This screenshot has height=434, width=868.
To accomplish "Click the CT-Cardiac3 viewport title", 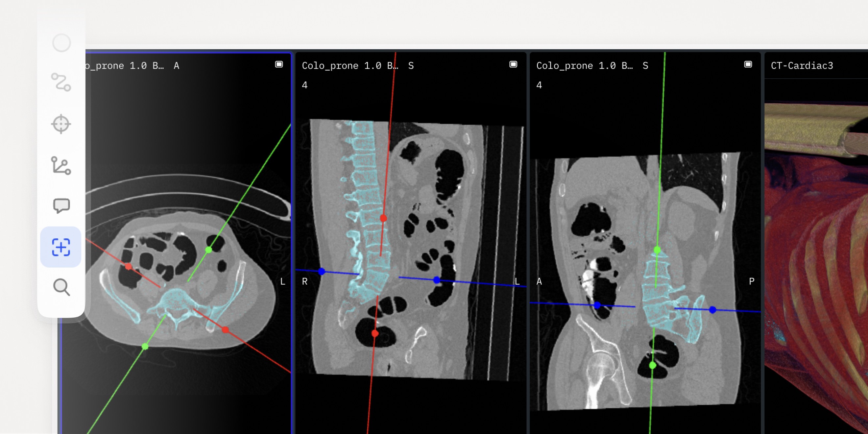I will click(x=802, y=66).
